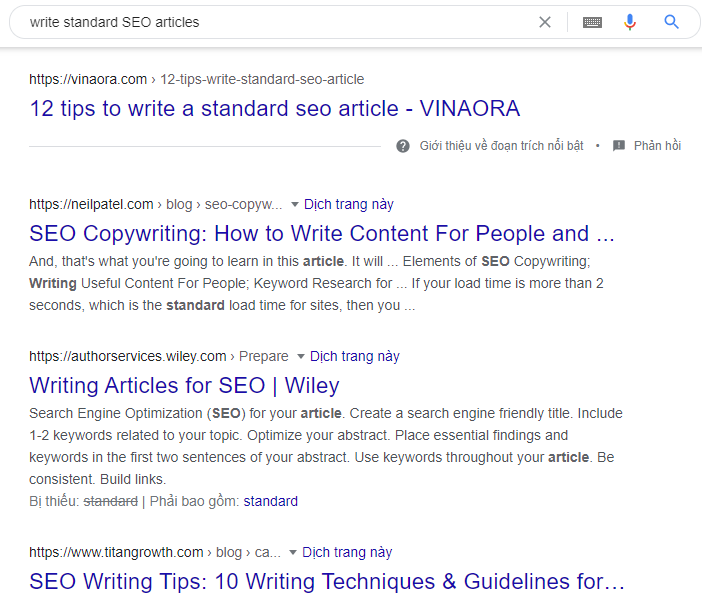Start voice search with the microphone icon
This screenshot has width=702, height=601.
pyautogui.click(x=630, y=22)
